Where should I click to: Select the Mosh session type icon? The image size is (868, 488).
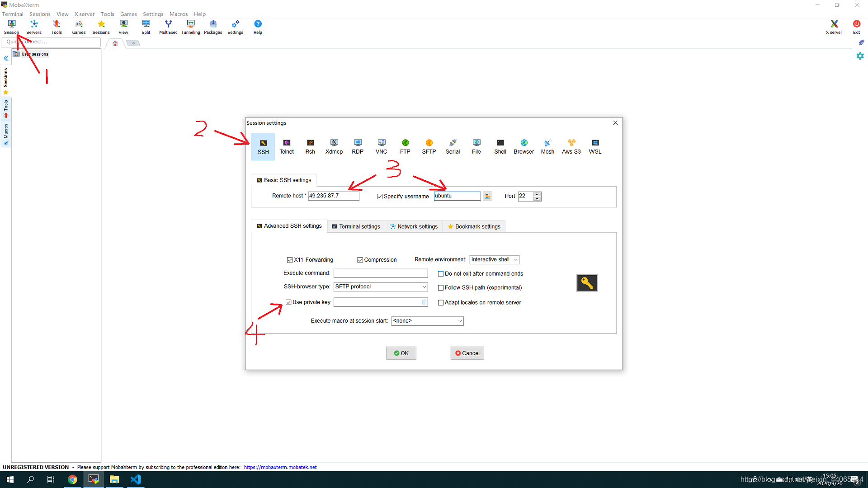click(547, 146)
